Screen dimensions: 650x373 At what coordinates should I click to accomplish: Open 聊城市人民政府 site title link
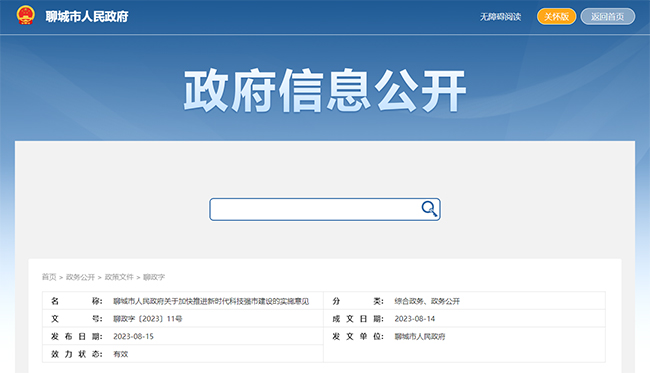[x=87, y=17]
